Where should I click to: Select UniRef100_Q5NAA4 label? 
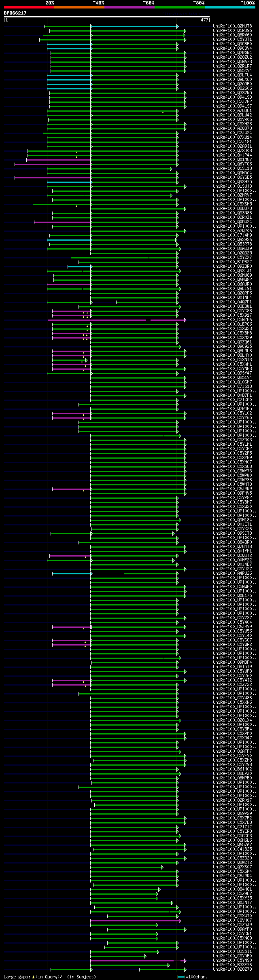point(232,173)
